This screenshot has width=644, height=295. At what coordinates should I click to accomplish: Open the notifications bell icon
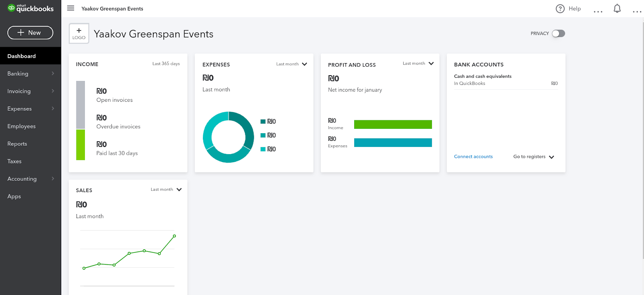[617, 8]
